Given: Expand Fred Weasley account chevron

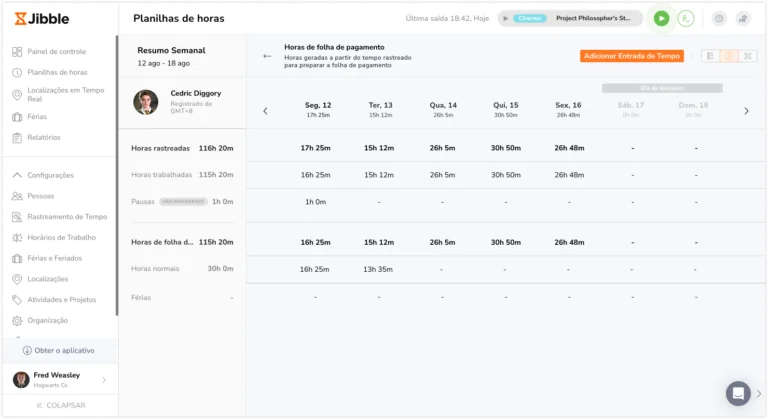Looking at the screenshot, I should pos(104,380).
